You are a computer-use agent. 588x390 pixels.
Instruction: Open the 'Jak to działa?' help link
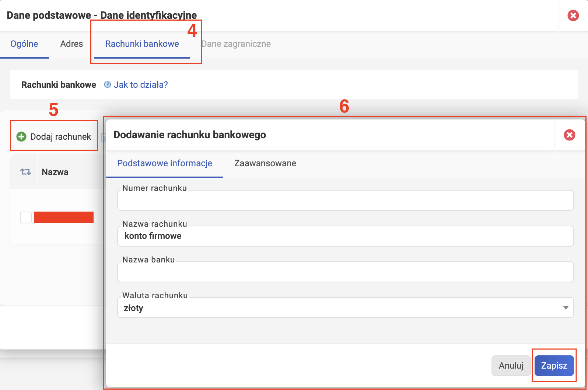click(x=140, y=85)
